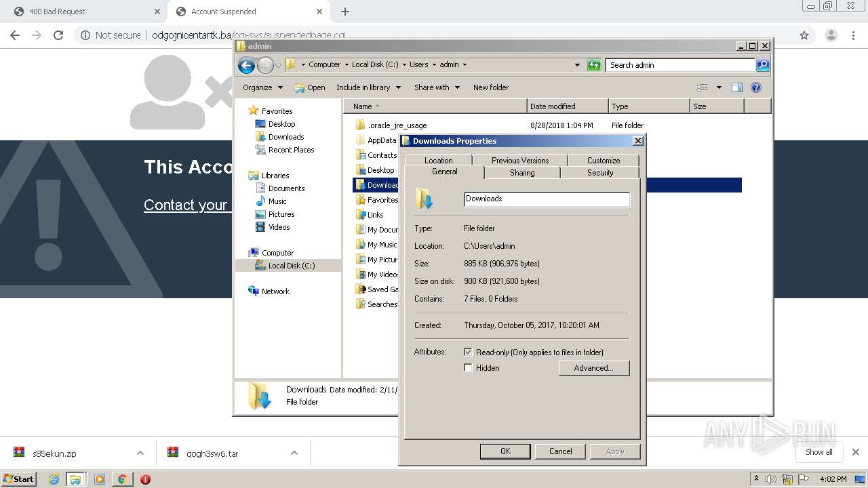
Task: Open media player taskbar icon
Action: [x=100, y=479]
